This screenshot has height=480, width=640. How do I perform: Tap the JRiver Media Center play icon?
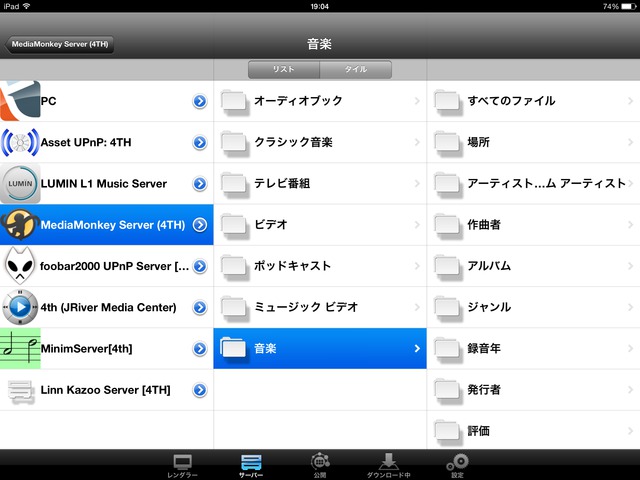(20, 307)
